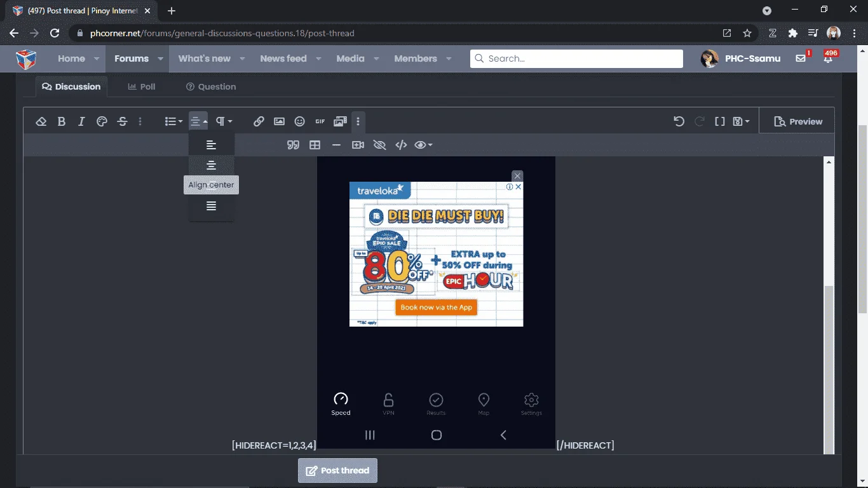Open the drafts save dropdown
Image resolution: width=868 pixels, height=488 pixels.
coord(741,121)
